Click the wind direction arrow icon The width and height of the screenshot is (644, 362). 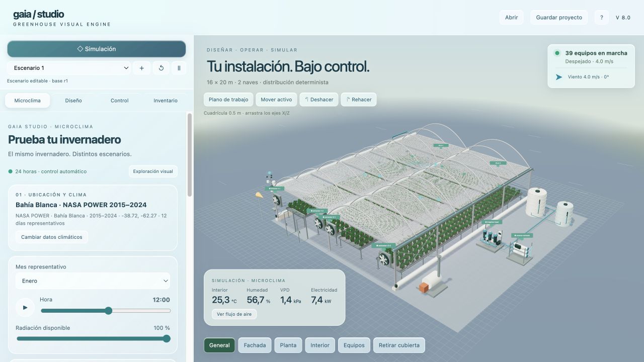pos(558,77)
